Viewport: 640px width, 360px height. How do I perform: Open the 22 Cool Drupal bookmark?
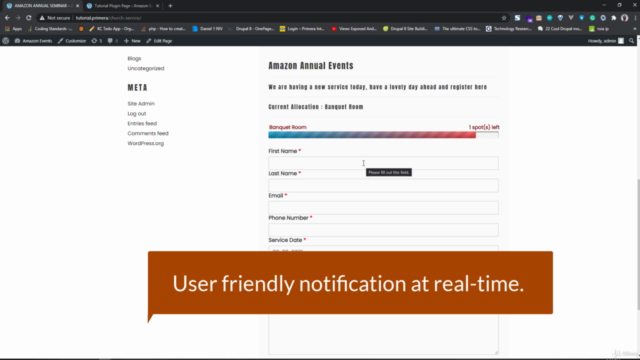click(560, 29)
